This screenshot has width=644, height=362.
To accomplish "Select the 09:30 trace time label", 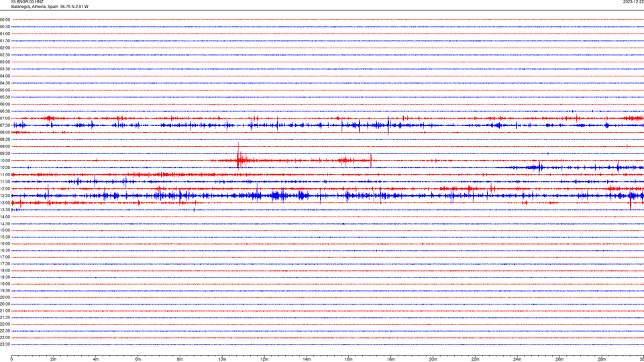I will click(5, 154).
